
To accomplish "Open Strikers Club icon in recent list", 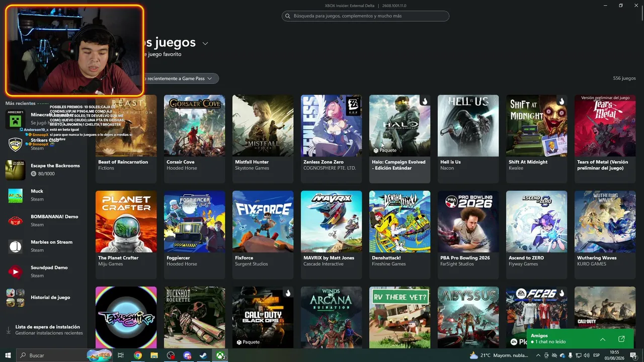I will pos(15,144).
